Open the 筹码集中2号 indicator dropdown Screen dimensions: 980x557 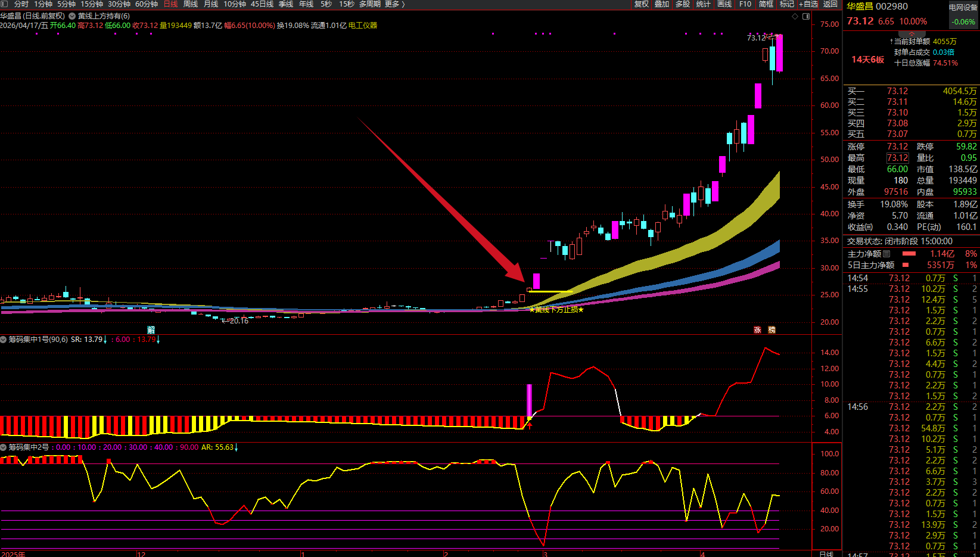click(x=4, y=447)
